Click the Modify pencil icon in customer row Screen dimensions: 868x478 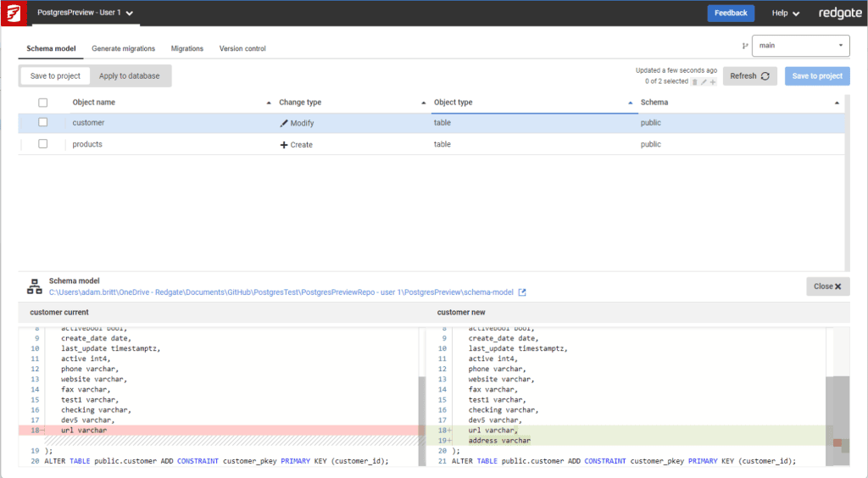click(x=284, y=123)
